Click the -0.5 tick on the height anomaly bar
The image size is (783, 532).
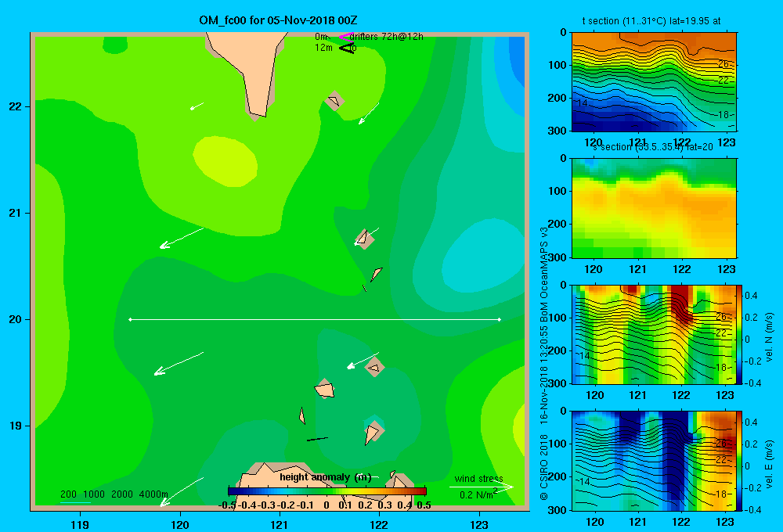pyautogui.click(x=227, y=505)
